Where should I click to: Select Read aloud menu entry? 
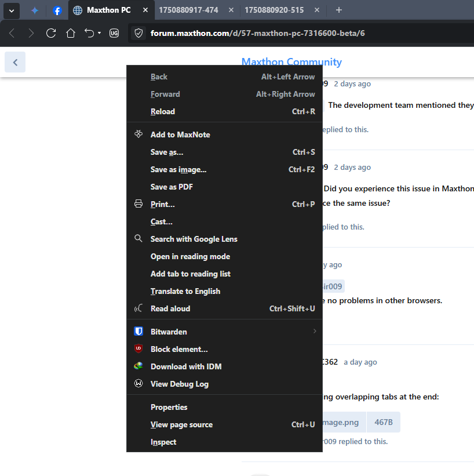(x=225, y=308)
